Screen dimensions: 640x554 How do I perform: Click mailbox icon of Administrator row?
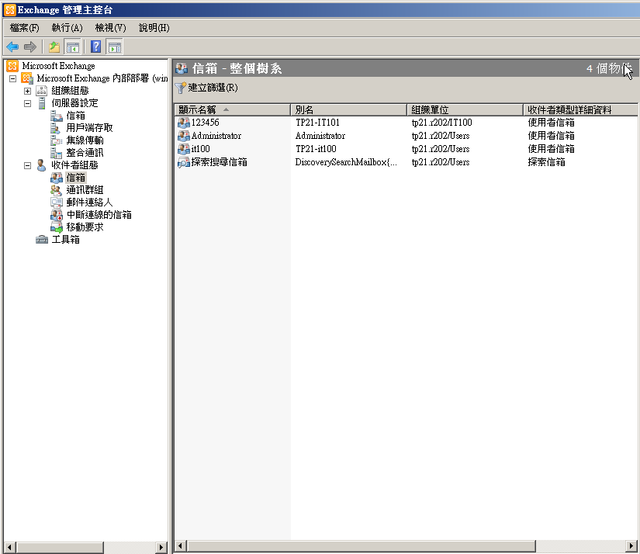pos(184,136)
